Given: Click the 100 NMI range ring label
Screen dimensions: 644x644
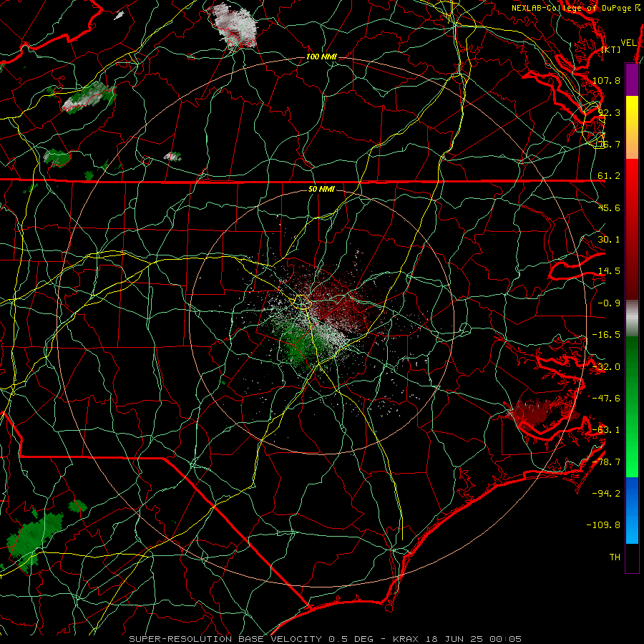Looking at the screenshot, I should point(321,57).
